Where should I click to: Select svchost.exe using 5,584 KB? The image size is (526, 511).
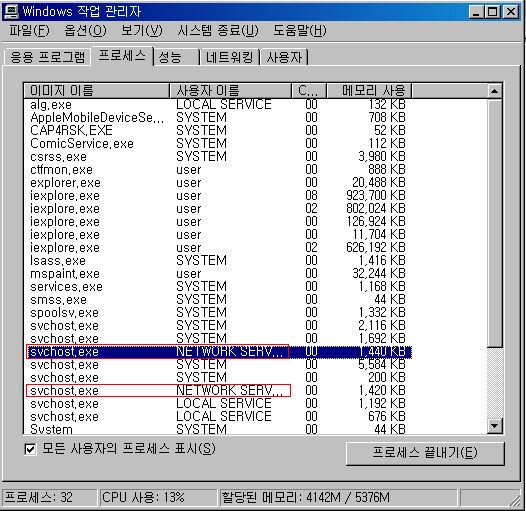(x=218, y=365)
